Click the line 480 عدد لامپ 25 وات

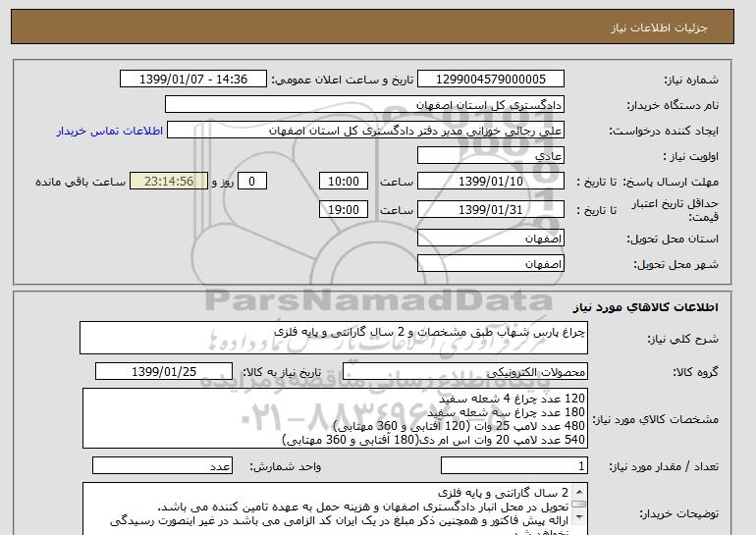tap(459, 426)
